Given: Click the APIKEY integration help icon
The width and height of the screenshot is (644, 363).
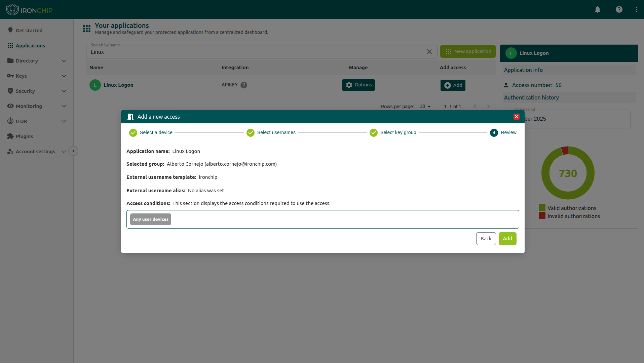Looking at the screenshot, I should 244,85.
